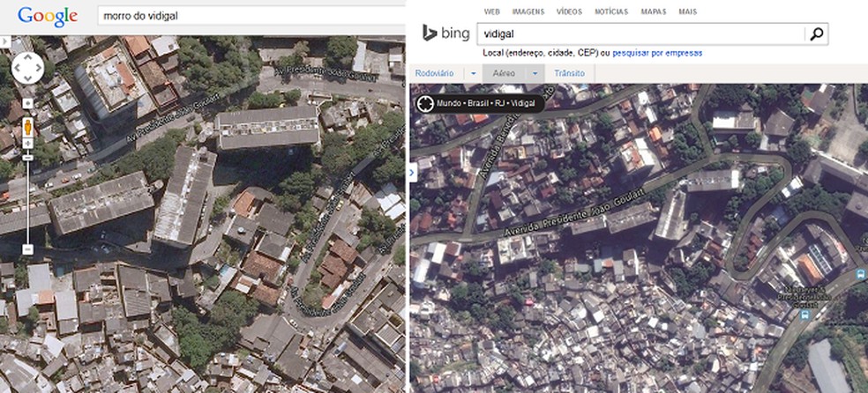
Task: Click the Google logo
Action: (x=48, y=17)
